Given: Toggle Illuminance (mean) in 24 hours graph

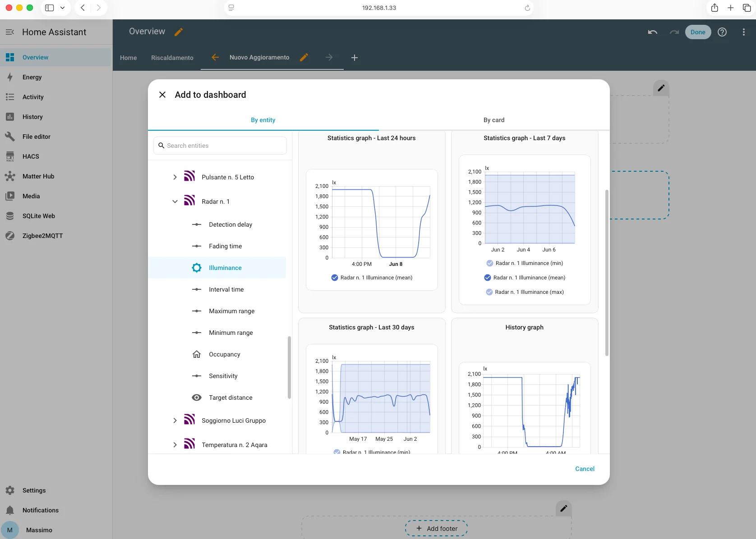Looking at the screenshot, I should pos(335,278).
